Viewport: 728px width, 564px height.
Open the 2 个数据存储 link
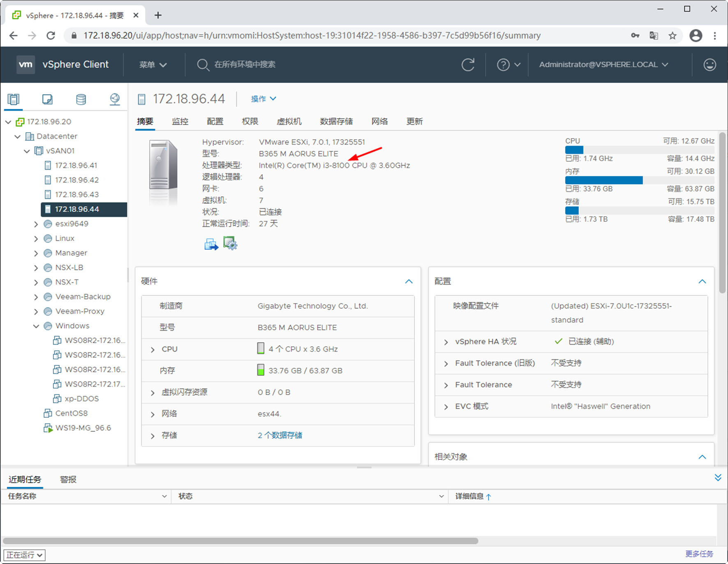click(280, 435)
